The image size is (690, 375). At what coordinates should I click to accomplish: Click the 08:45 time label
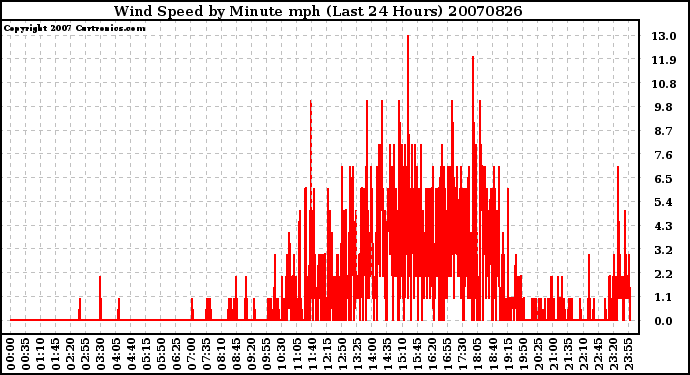(237, 355)
